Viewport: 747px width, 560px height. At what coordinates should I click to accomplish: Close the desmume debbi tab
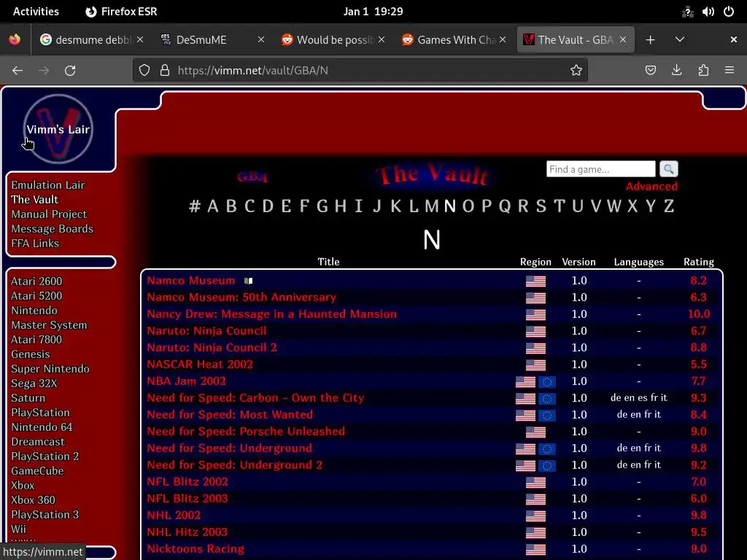(x=140, y=39)
